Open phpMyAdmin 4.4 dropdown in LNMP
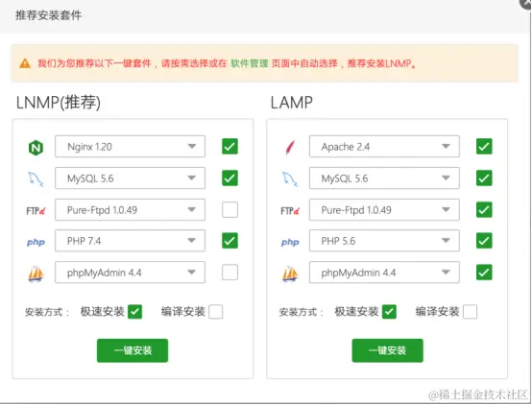The image size is (532, 405). click(x=130, y=273)
